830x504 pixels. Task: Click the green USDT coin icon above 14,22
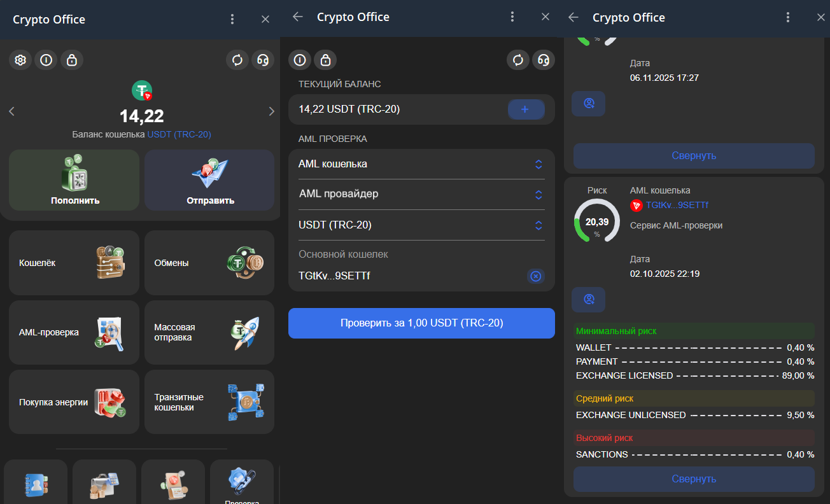pos(142,90)
